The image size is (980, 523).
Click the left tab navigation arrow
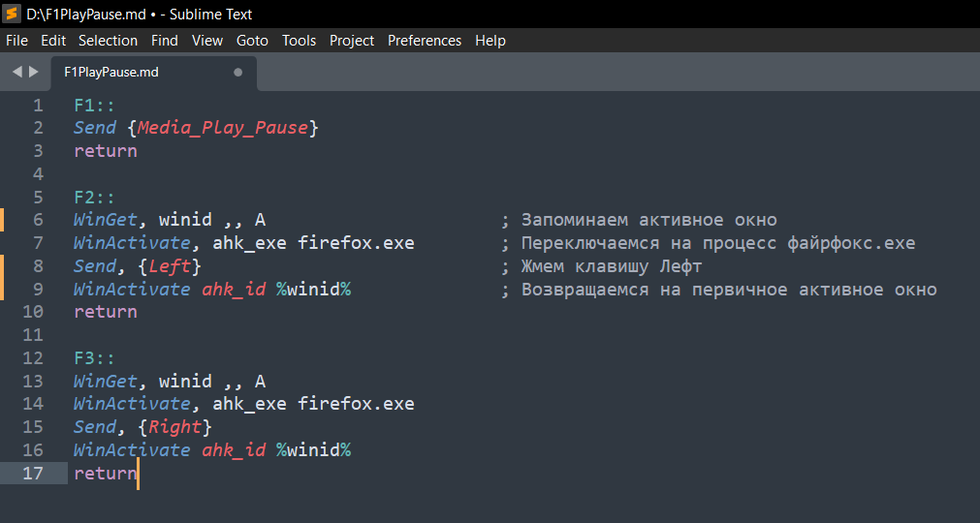coord(17,72)
